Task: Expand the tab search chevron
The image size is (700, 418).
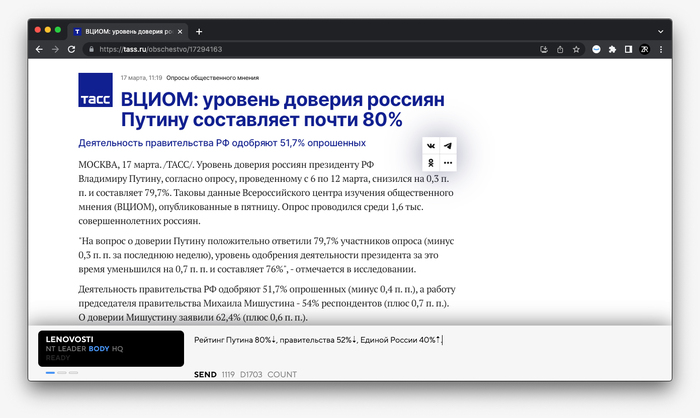Action: point(661,32)
